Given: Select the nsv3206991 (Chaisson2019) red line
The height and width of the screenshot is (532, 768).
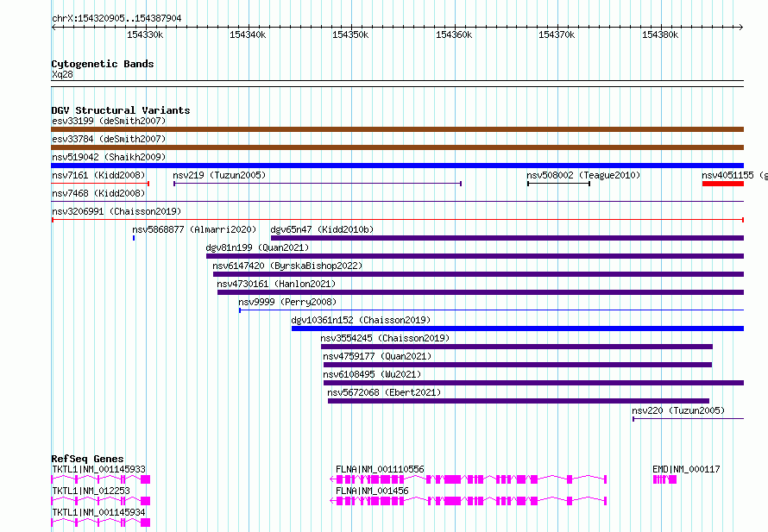Looking at the screenshot, I should click(397, 220).
